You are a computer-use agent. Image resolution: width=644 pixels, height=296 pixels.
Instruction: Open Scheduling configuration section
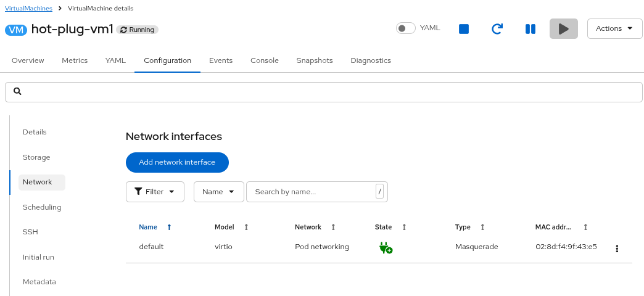(x=42, y=207)
